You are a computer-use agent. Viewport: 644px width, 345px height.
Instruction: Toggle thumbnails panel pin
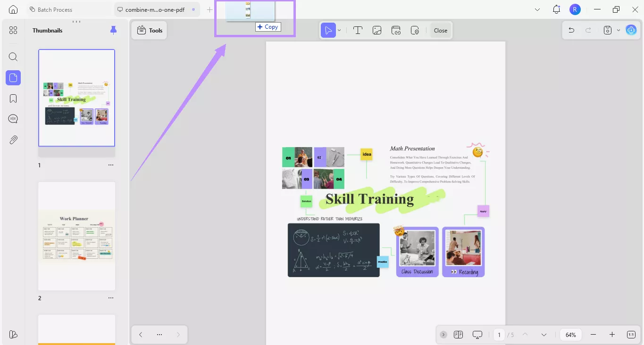(113, 30)
